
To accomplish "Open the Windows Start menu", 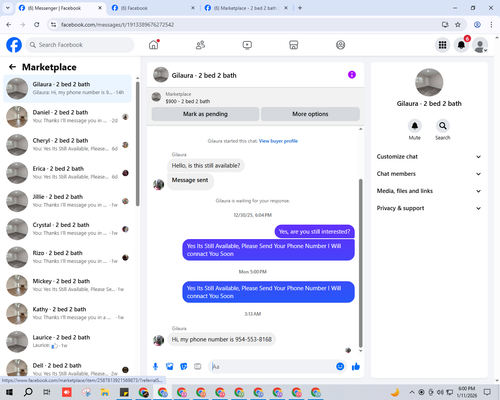I will click(9, 392).
